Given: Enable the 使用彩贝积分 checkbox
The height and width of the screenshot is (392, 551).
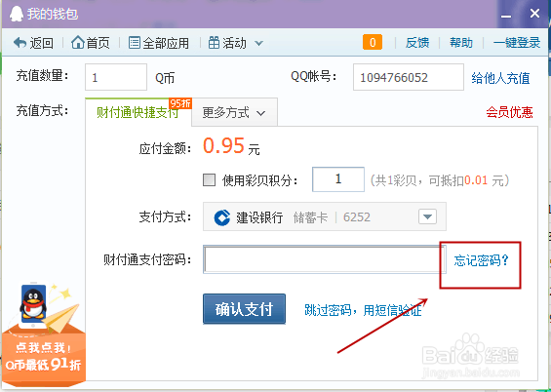Looking at the screenshot, I should [209, 179].
